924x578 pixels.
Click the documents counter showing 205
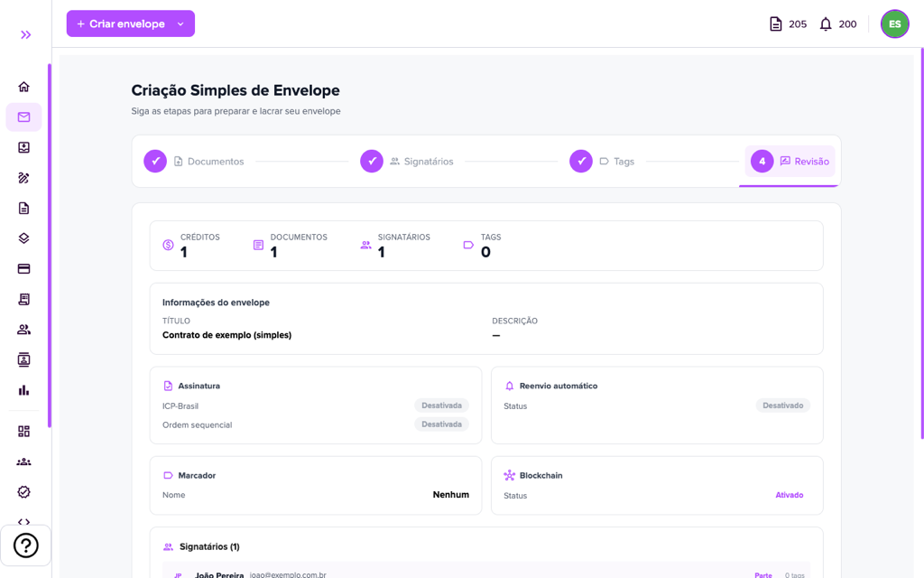[788, 24]
